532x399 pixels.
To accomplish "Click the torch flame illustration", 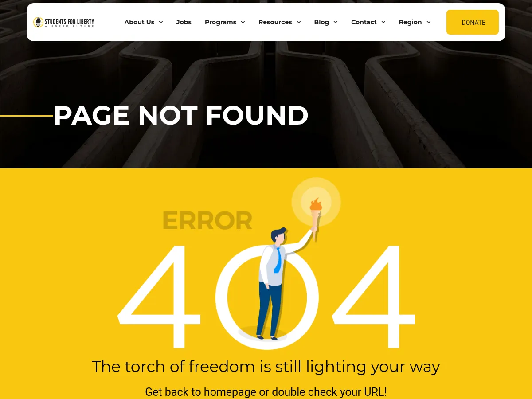I will click(x=316, y=204).
